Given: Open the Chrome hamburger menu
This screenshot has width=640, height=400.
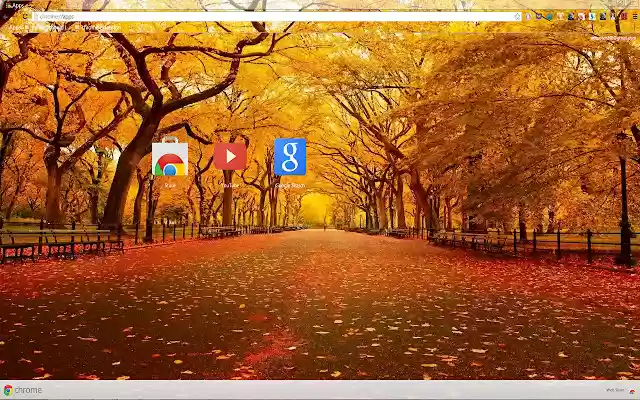Looking at the screenshot, I should click(635, 16).
